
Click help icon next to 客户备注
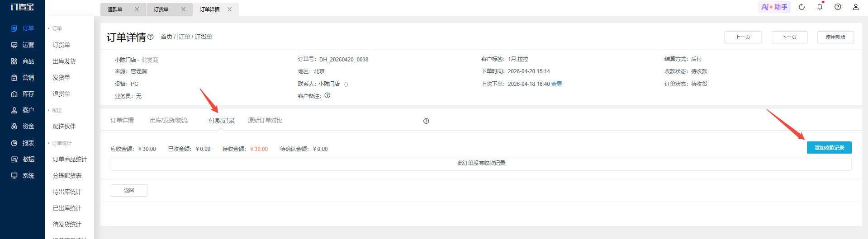(x=327, y=95)
